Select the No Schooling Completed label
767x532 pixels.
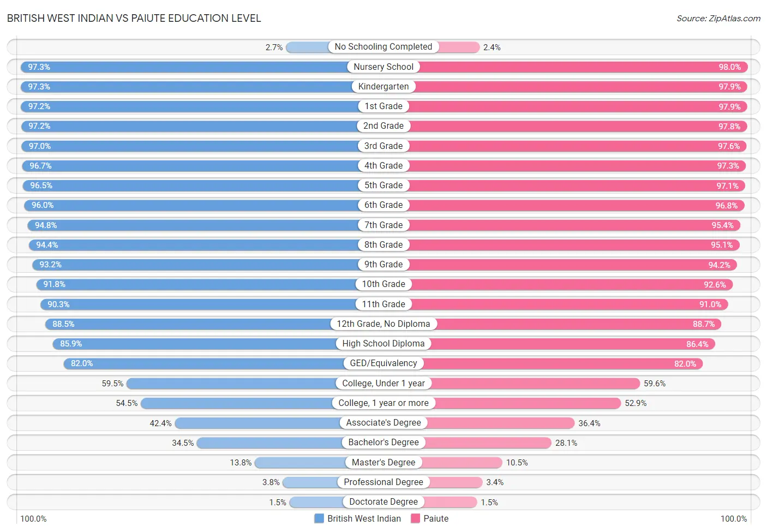pos(383,47)
